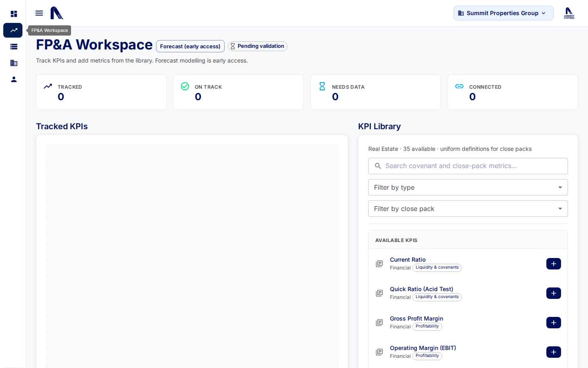Expand the Filter by type dropdown

click(x=468, y=187)
